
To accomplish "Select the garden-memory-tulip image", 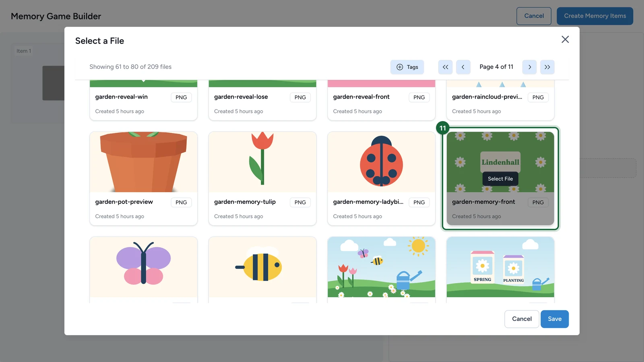I will pos(262,162).
